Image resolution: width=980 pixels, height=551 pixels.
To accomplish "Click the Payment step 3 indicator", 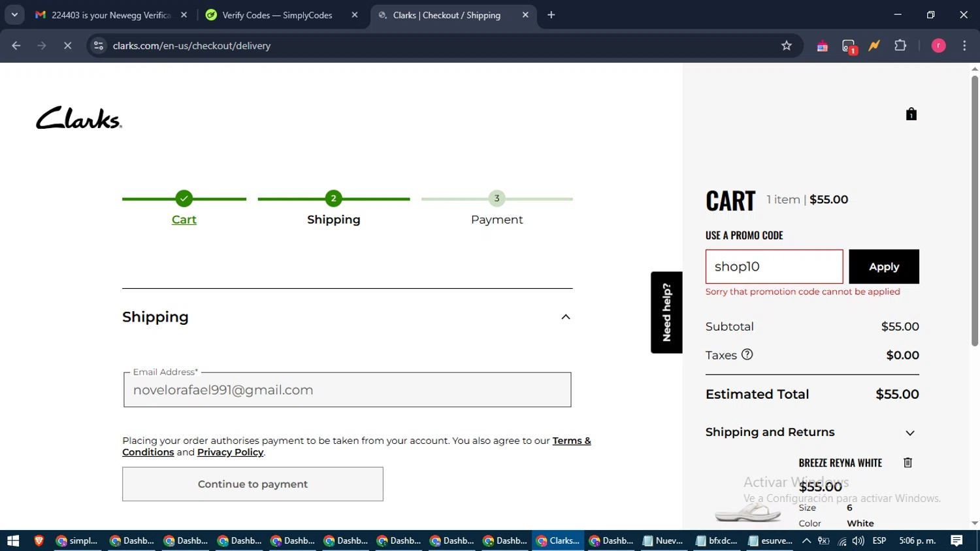I will (x=497, y=198).
